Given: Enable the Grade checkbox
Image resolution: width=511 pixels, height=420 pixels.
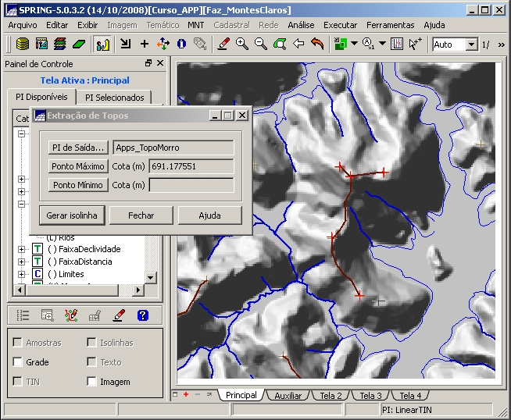Looking at the screenshot, I should pyautogui.click(x=18, y=362).
